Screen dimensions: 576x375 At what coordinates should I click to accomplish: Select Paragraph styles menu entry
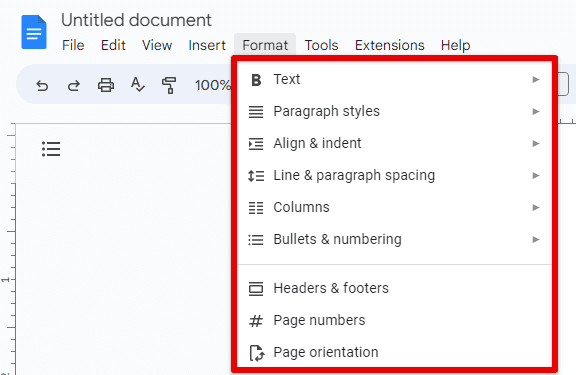pos(395,111)
